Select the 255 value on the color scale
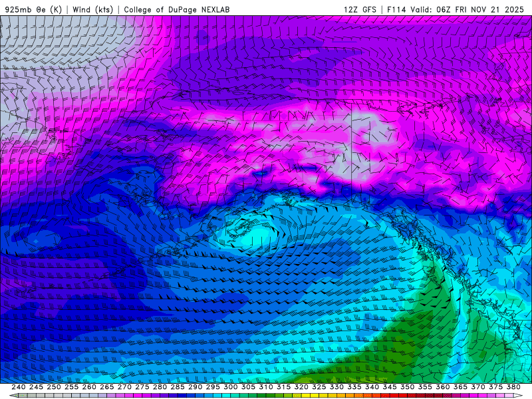This screenshot has height=399, width=532. tap(71, 387)
